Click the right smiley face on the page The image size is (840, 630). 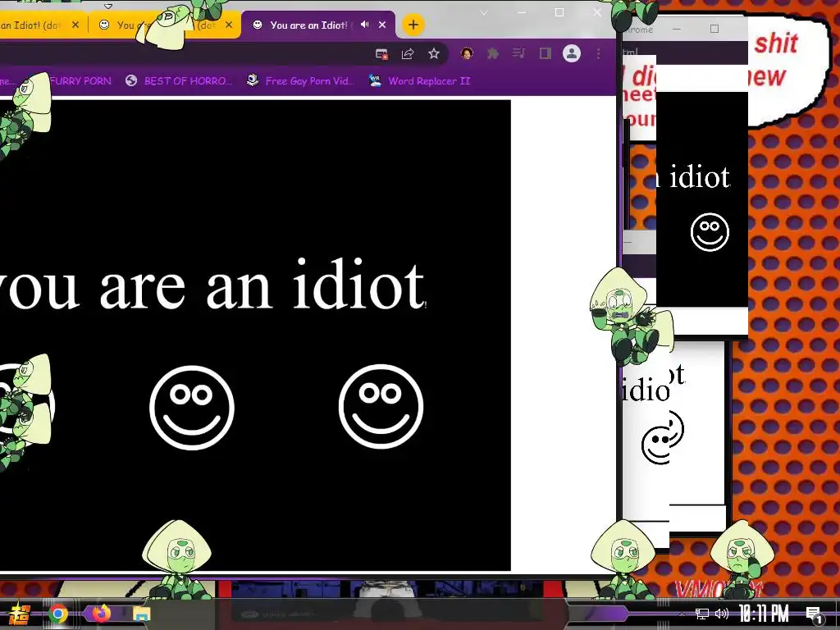pos(381,407)
